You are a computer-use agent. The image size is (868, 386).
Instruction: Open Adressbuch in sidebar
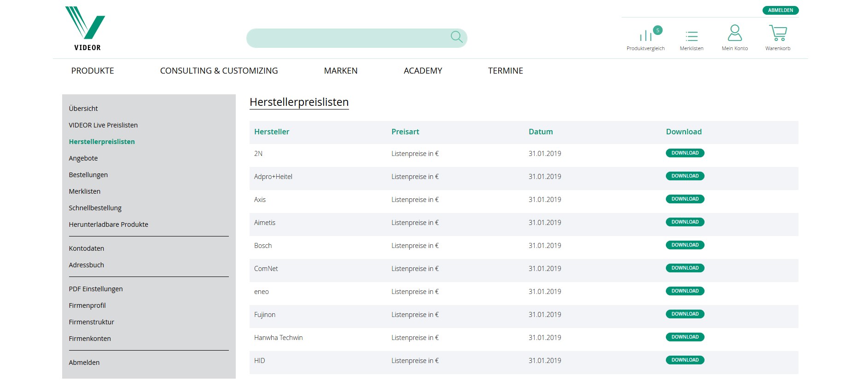point(87,265)
